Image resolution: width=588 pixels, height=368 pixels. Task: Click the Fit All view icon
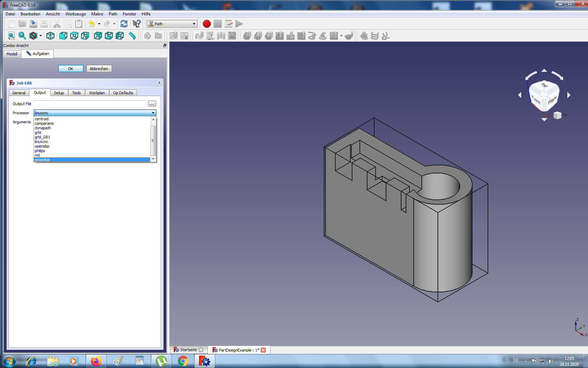[11, 36]
